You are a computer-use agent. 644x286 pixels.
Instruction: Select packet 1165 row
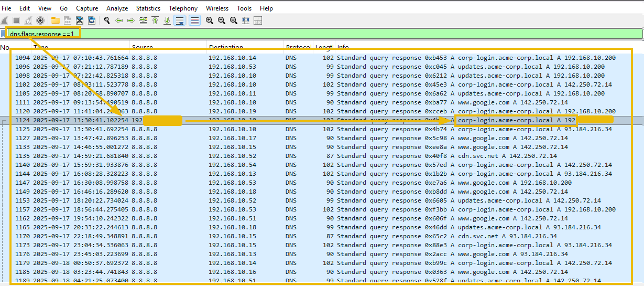click(x=322, y=227)
